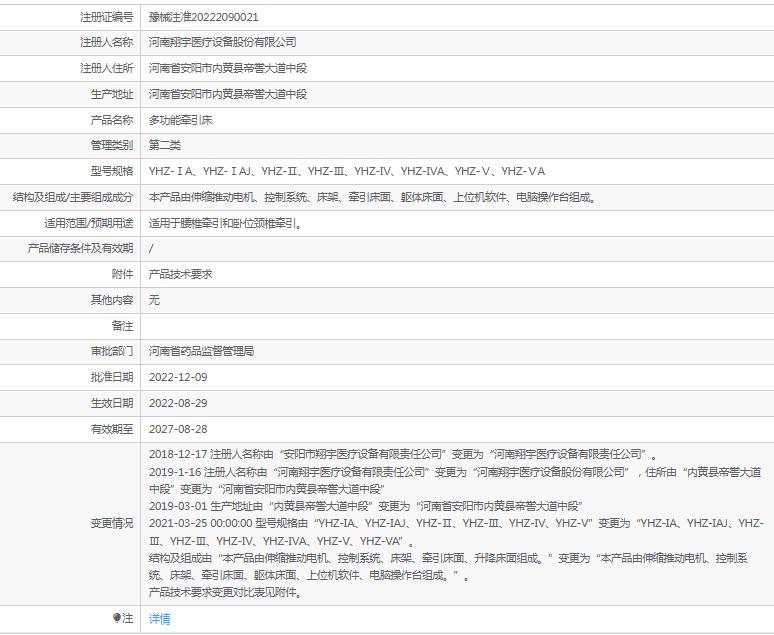Select the 型号规格 label
The image size is (774, 635).
(x=112, y=171)
